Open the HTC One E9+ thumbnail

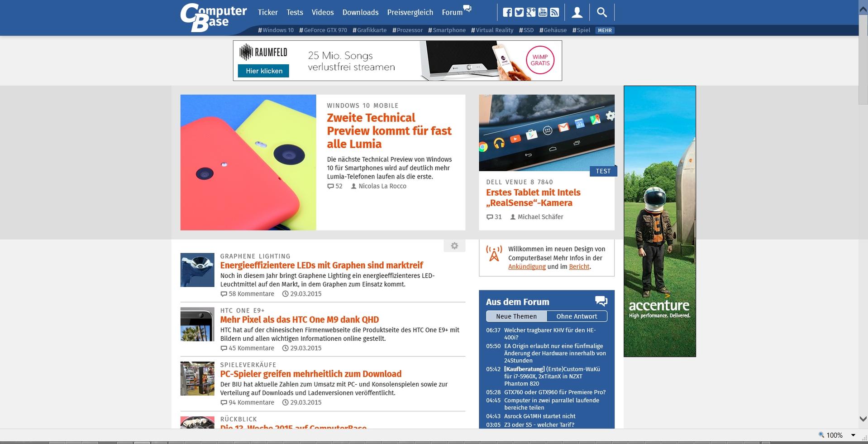pyautogui.click(x=197, y=324)
